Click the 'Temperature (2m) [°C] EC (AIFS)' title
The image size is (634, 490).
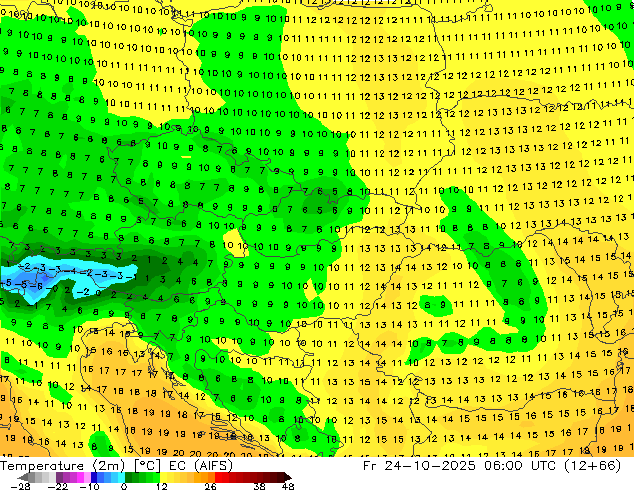tap(116, 466)
